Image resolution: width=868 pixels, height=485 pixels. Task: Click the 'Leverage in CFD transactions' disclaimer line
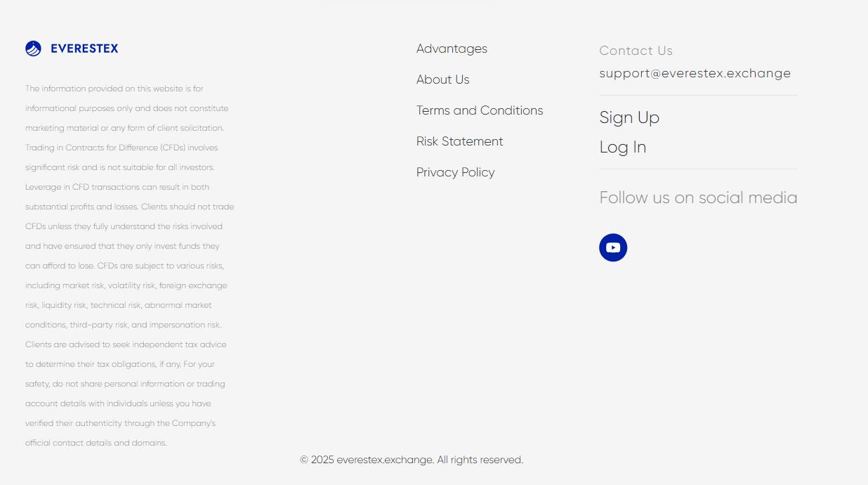(117, 187)
